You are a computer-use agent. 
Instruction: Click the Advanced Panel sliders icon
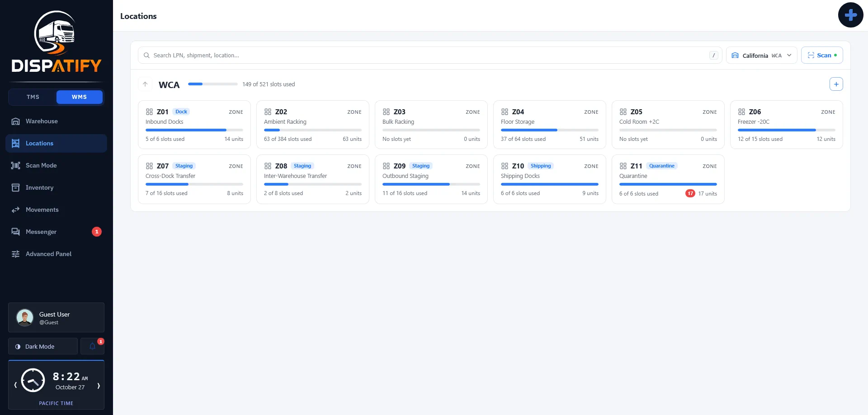point(15,254)
